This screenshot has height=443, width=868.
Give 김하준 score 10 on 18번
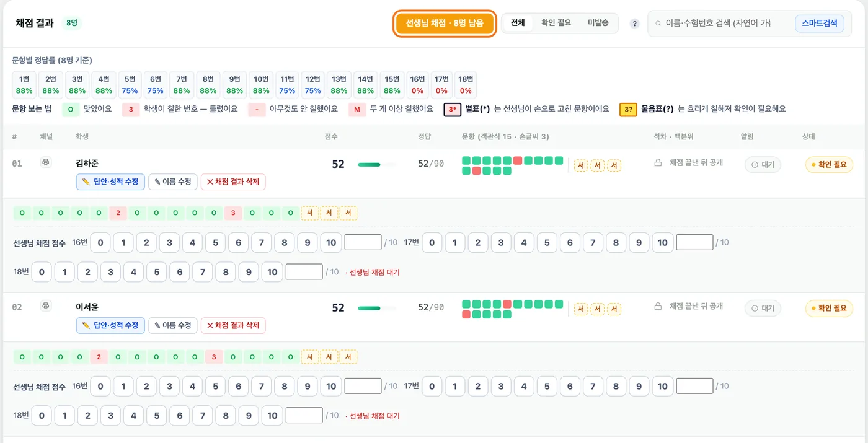point(272,271)
